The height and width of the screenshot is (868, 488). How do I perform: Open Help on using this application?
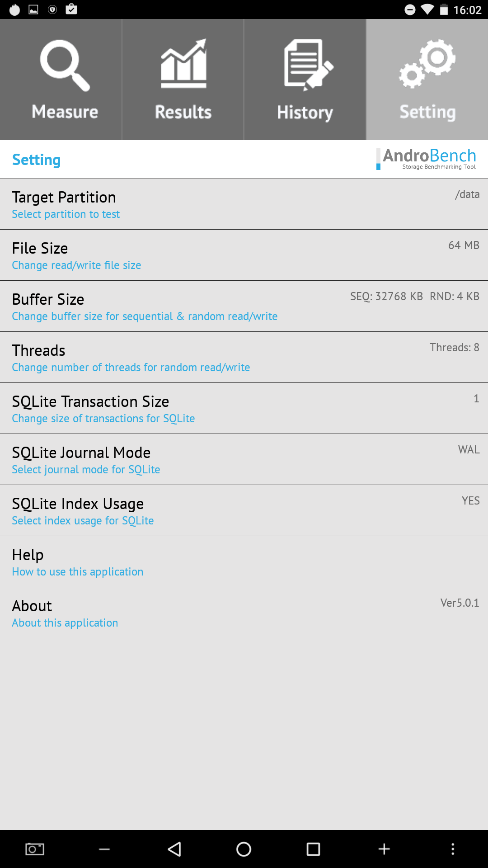(244, 562)
